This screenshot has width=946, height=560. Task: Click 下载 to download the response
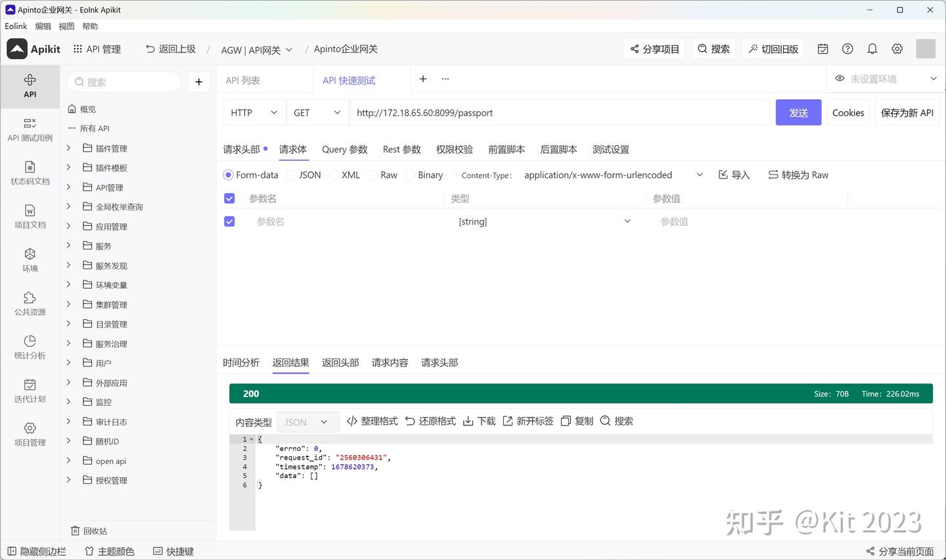(480, 421)
